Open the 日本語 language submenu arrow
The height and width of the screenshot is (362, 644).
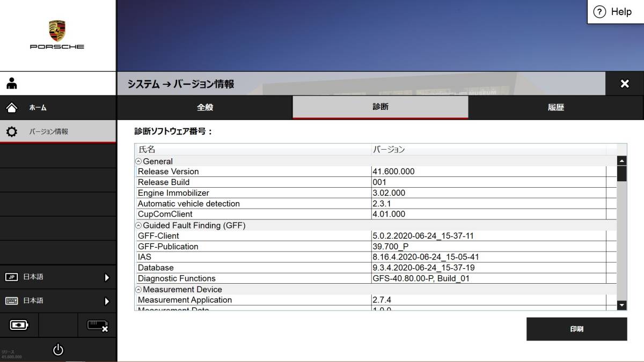pyautogui.click(x=107, y=277)
